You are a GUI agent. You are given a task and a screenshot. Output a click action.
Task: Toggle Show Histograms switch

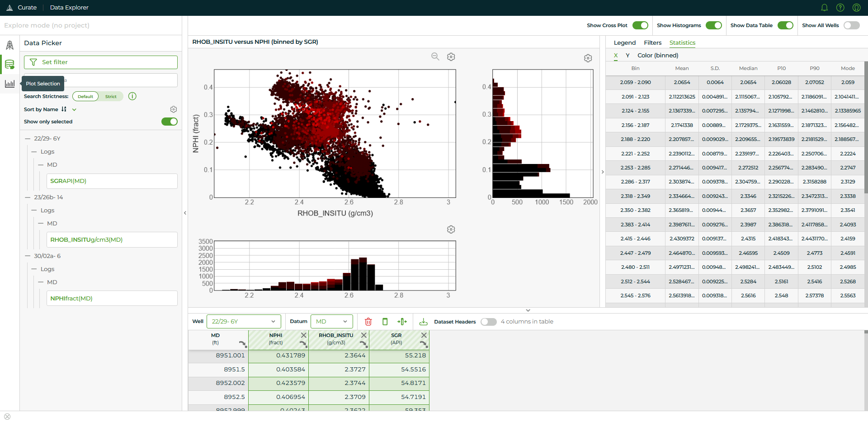[714, 25]
